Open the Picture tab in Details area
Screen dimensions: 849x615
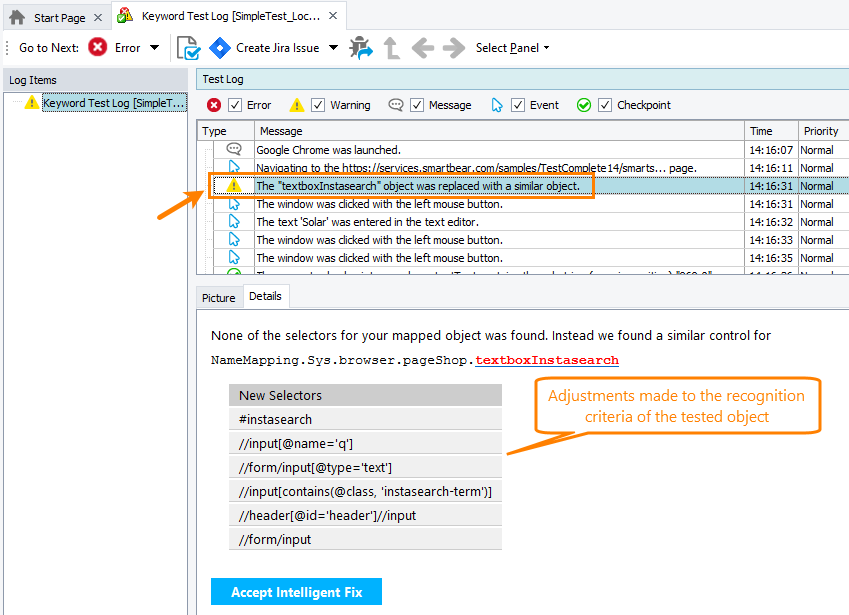[x=218, y=297]
